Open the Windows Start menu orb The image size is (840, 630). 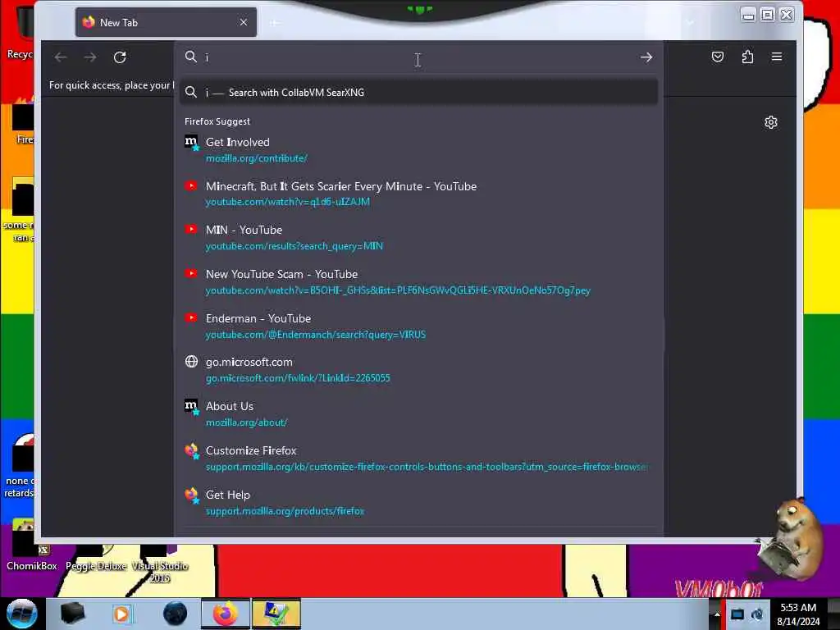tap(21, 614)
